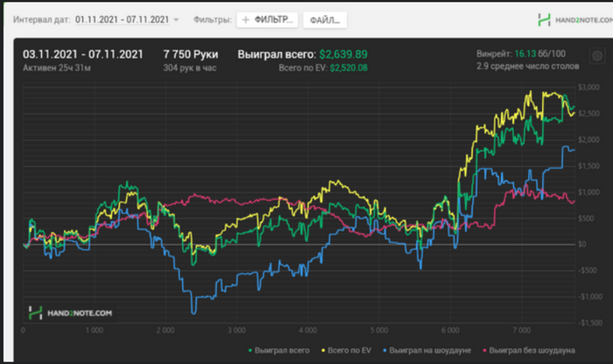Open the chart settings gear icon

tap(597, 56)
